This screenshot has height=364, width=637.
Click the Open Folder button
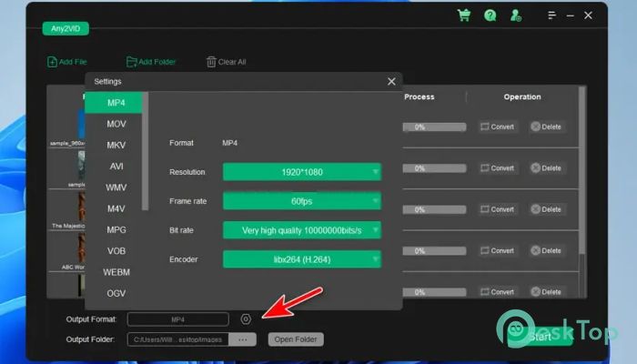pos(296,339)
